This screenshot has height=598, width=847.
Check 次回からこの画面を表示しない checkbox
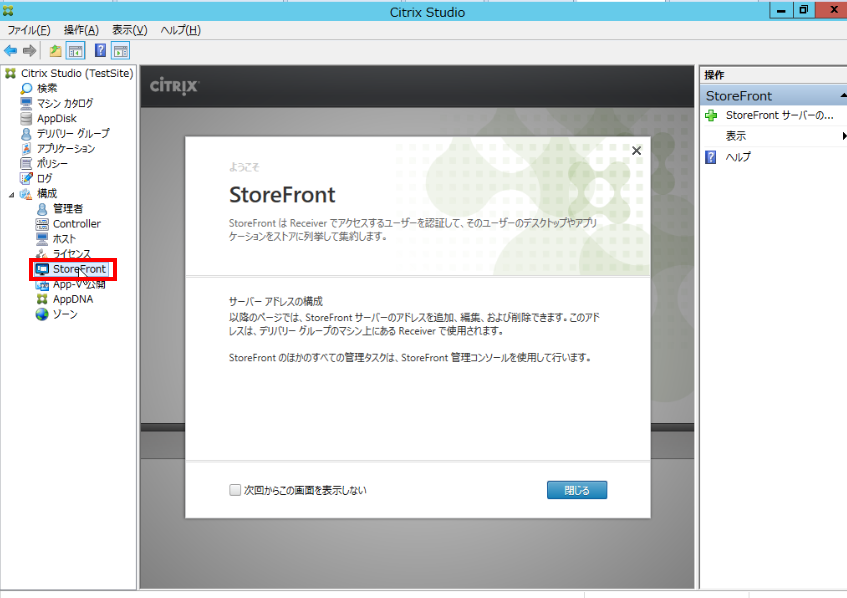tap(235, 490)
